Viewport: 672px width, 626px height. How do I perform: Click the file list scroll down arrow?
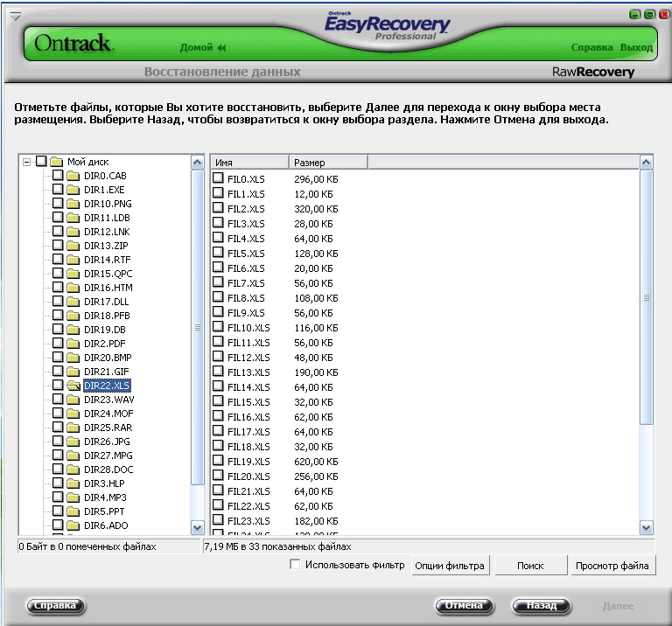point(647,528)
